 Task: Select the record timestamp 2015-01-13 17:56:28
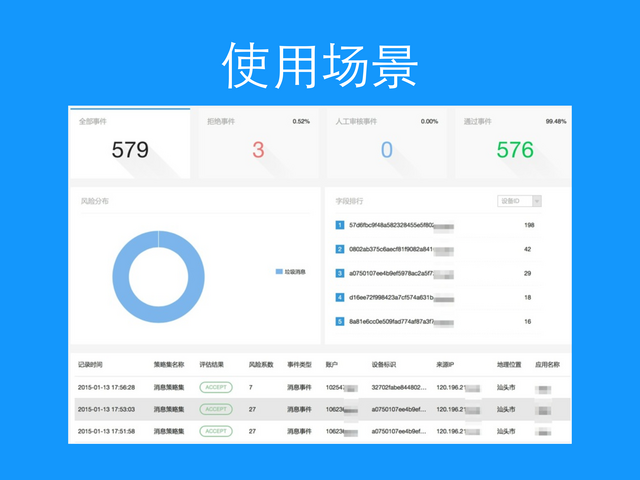coord(106,387)
